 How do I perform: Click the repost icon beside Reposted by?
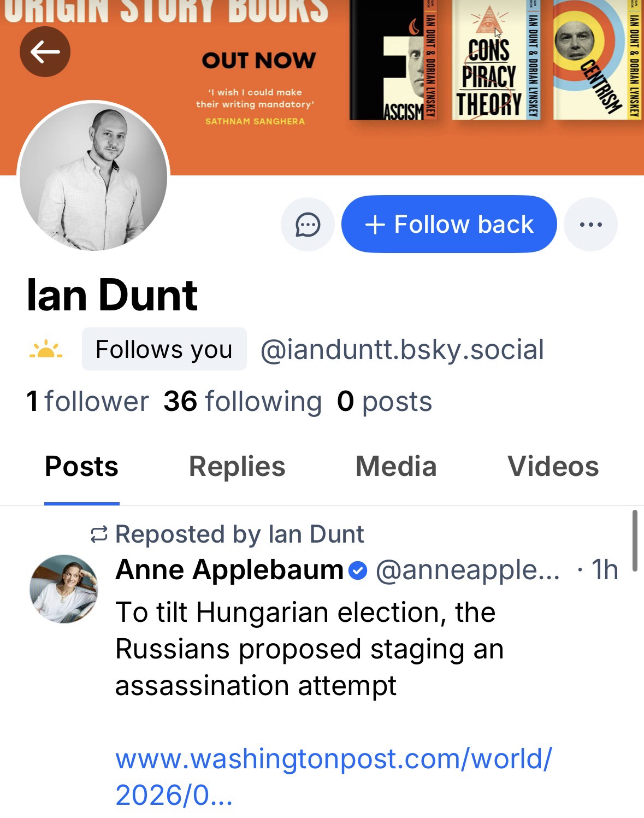(x=99, y=534)
